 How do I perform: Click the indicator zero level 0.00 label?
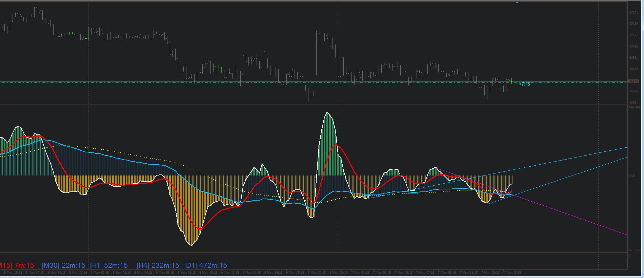click(x=632, y=176)
